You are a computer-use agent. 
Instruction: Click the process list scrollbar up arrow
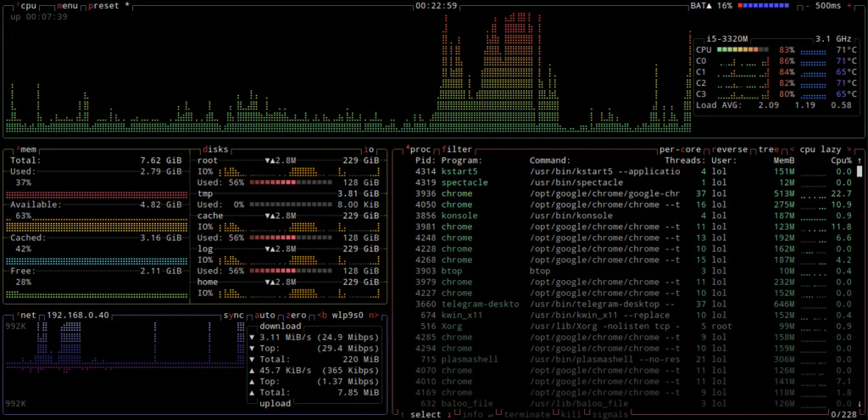860,160
